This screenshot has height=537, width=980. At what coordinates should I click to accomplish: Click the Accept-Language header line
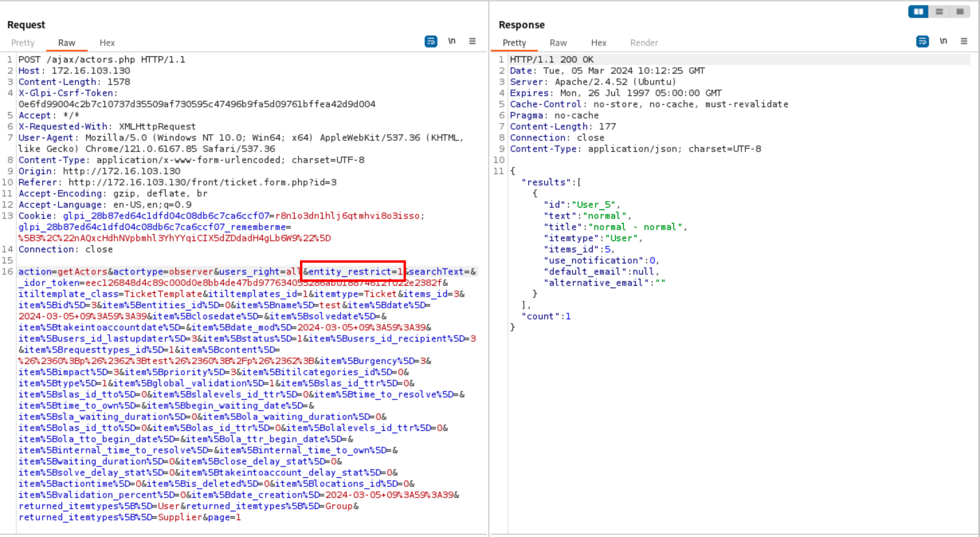[x=105, y=205]
